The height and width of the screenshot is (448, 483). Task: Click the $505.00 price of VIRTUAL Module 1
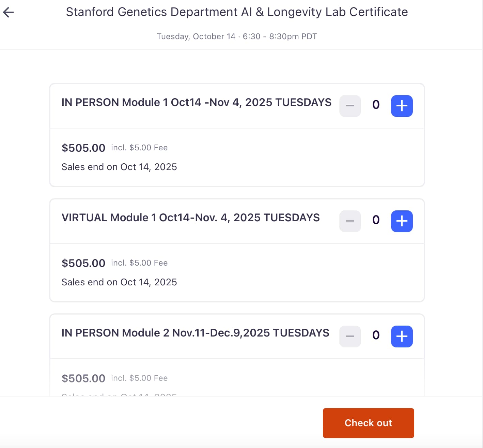83,263
